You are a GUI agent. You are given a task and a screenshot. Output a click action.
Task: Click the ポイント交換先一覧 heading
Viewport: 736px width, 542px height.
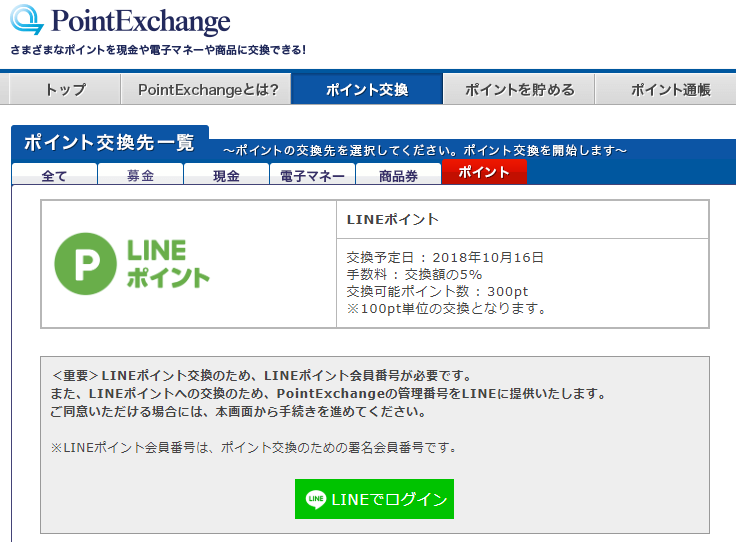tap(109, 142)
